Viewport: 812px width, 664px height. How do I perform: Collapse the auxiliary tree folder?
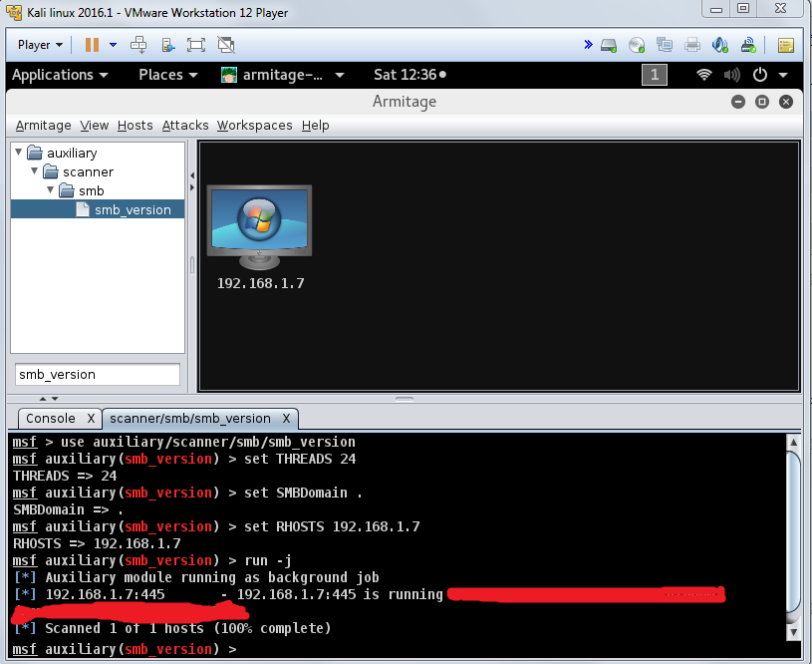click(18, 153)
